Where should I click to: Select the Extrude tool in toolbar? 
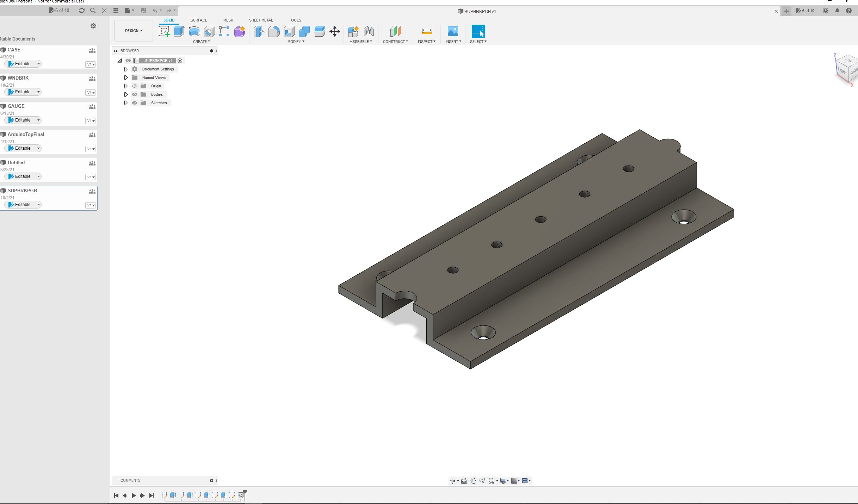179,31
